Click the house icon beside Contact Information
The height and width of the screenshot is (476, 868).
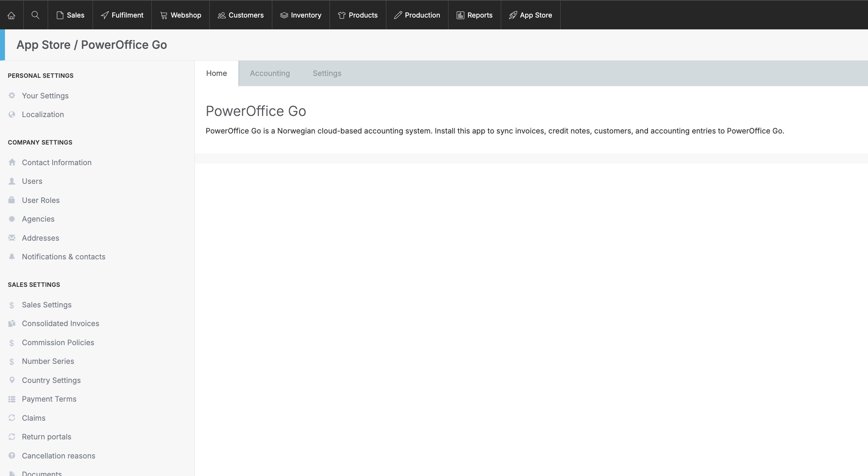pos(12,162)
